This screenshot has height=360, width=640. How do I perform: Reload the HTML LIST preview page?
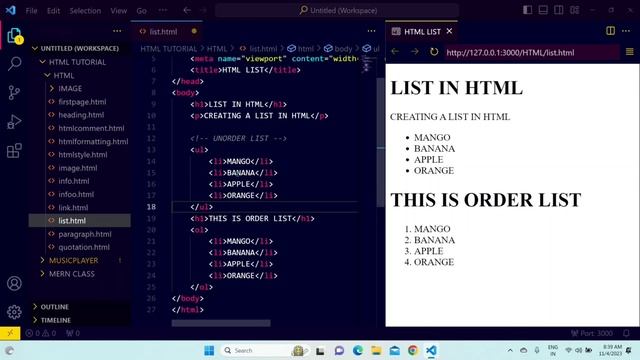coord(434,52)
